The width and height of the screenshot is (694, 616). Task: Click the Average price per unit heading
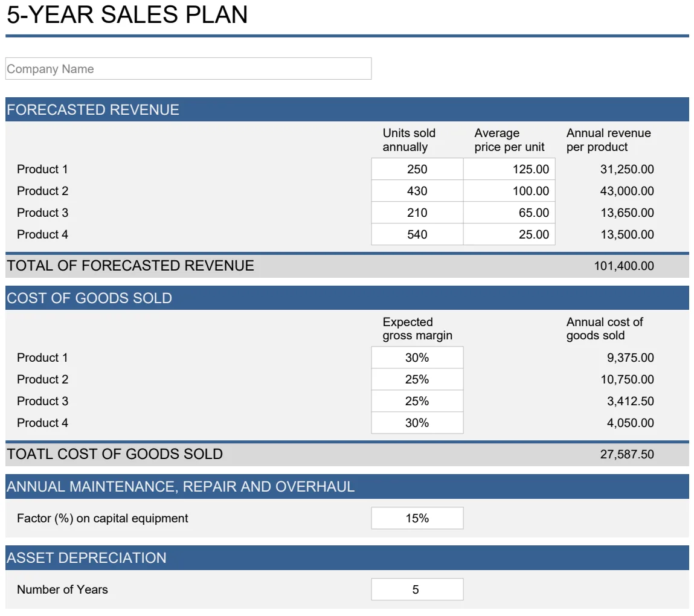[x=509, y=140]
